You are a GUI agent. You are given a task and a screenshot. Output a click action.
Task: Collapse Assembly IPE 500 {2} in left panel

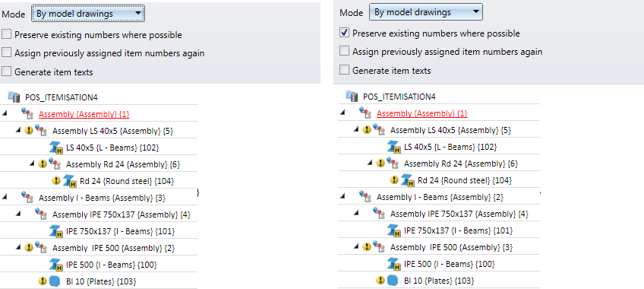pyautogui.click(x=18, y=247)
